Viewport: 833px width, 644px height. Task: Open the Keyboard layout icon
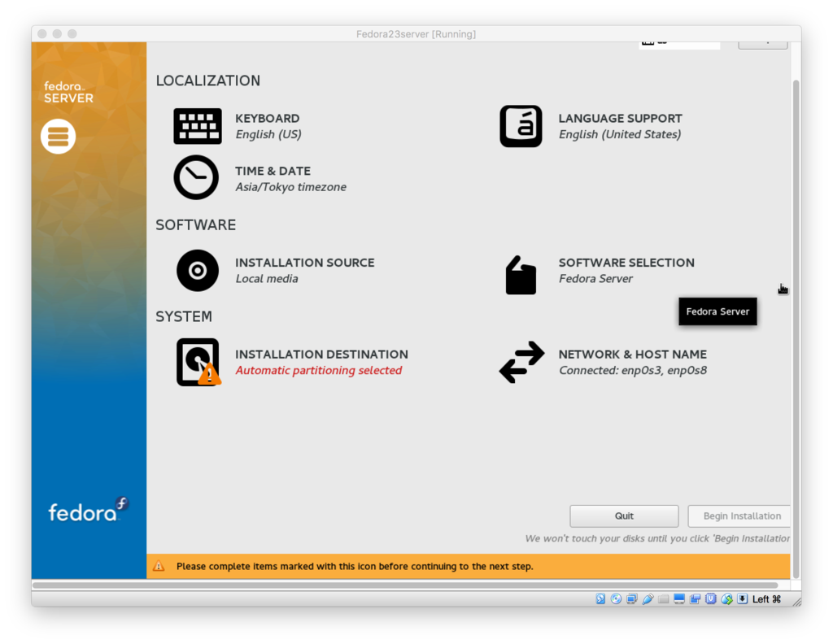pos(197,126)
